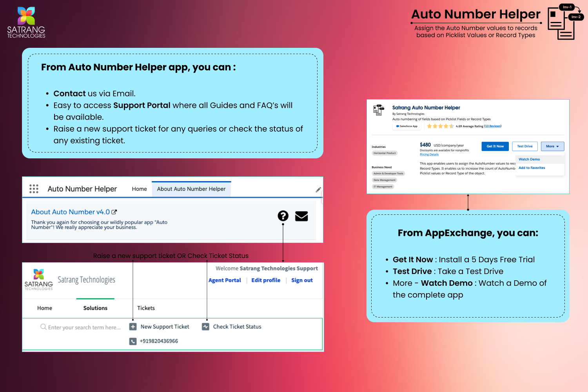
Task: Click the Get It Now button
Action: point(495,146)
